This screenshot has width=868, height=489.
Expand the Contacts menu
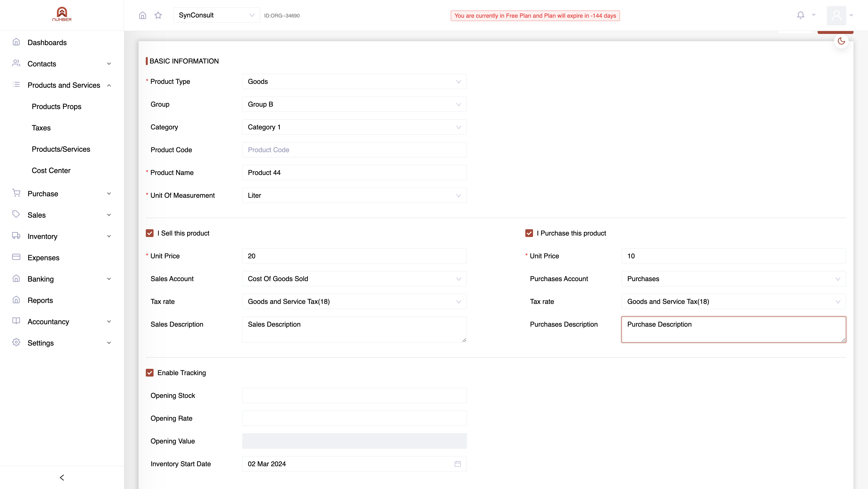coord(62,64)
